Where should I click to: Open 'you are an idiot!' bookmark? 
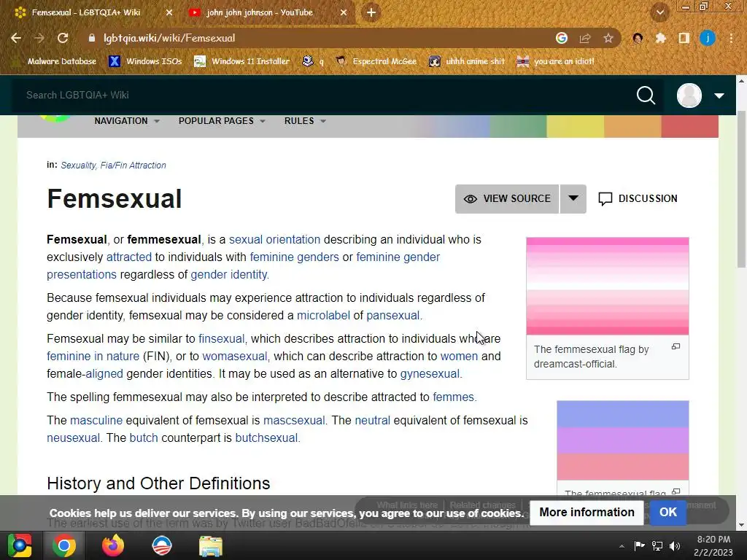tap(555, 61)
